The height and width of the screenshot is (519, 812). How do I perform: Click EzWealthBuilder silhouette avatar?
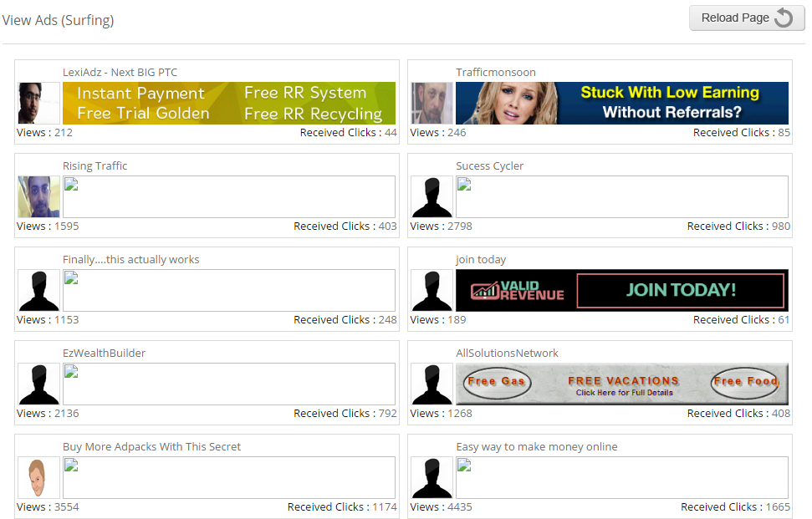[38, 384]
